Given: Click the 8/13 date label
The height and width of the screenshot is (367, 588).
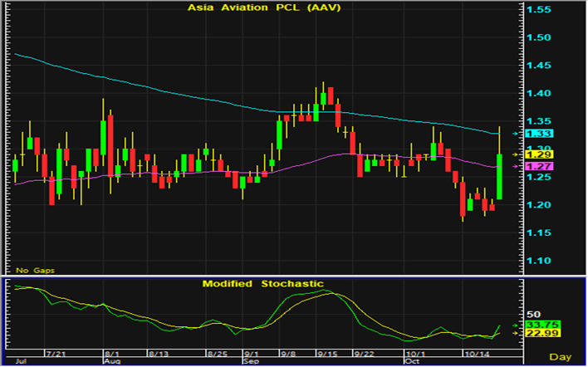Looking at the screenshot, I should [x=159, y=354].
